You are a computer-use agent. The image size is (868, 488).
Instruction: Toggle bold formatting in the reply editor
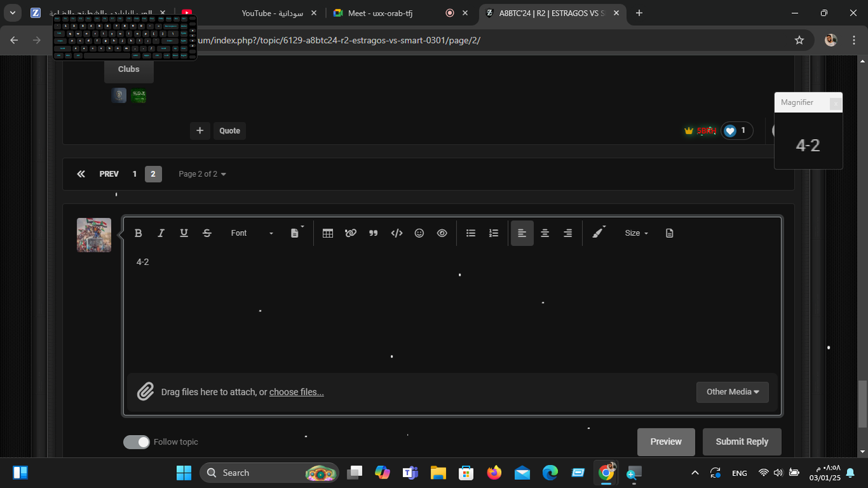point(138,233)
